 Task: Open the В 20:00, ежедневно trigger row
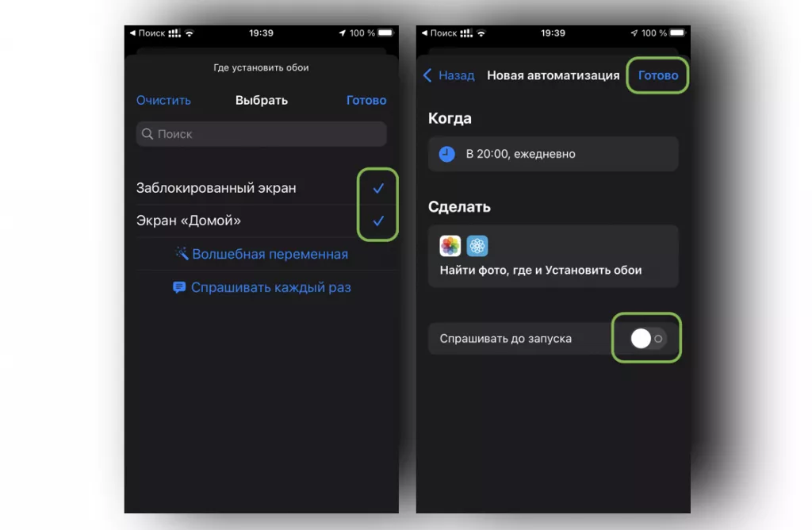click(x=553, y=154)
